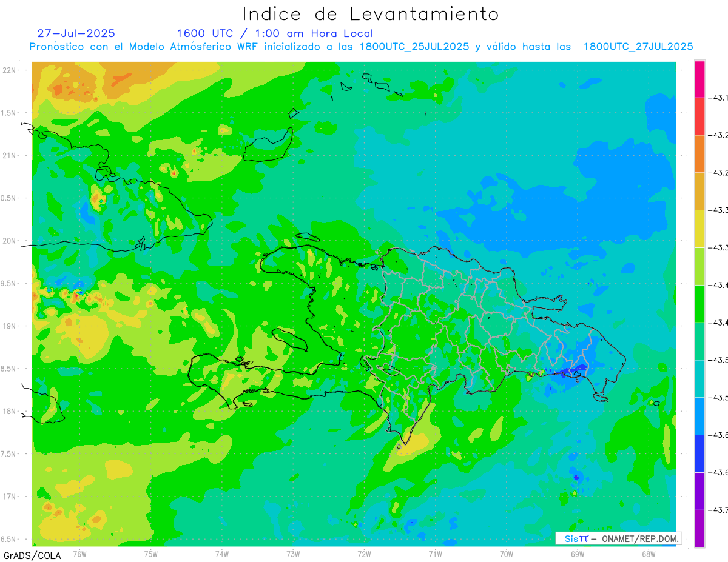Click the forecast line starting 'Pronóstico con el Modelo'

362,47
